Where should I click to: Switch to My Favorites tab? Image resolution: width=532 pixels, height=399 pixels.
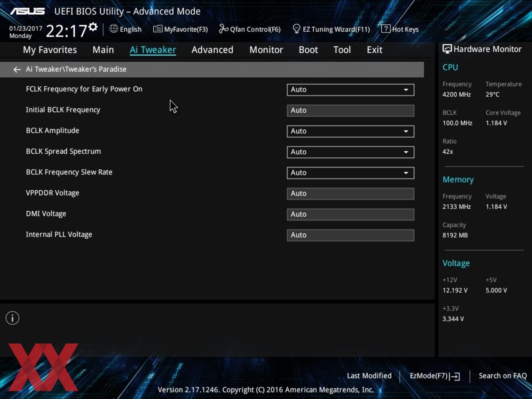pos(50,50)
